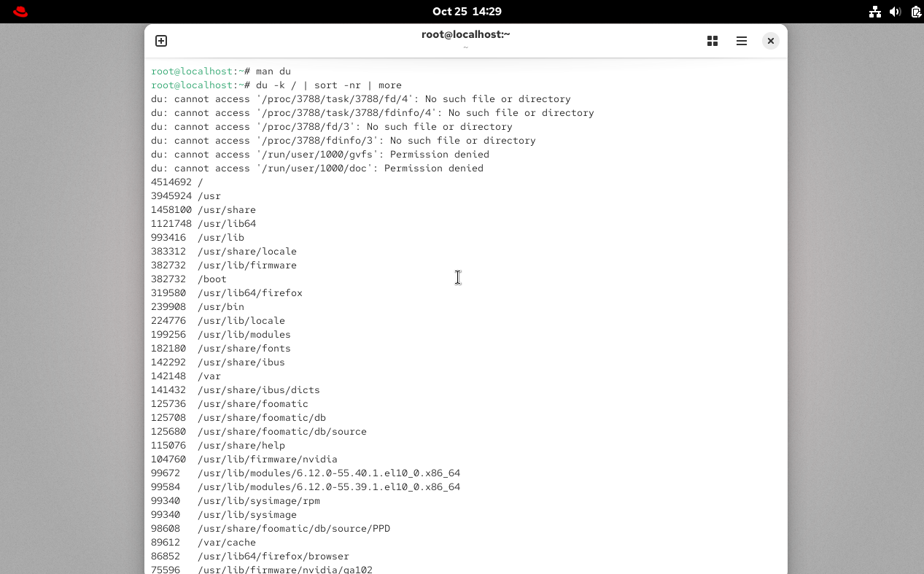Click the 'du -k / | sort -nr | more' command
This screenshot has width=924, height=574.
328,85
